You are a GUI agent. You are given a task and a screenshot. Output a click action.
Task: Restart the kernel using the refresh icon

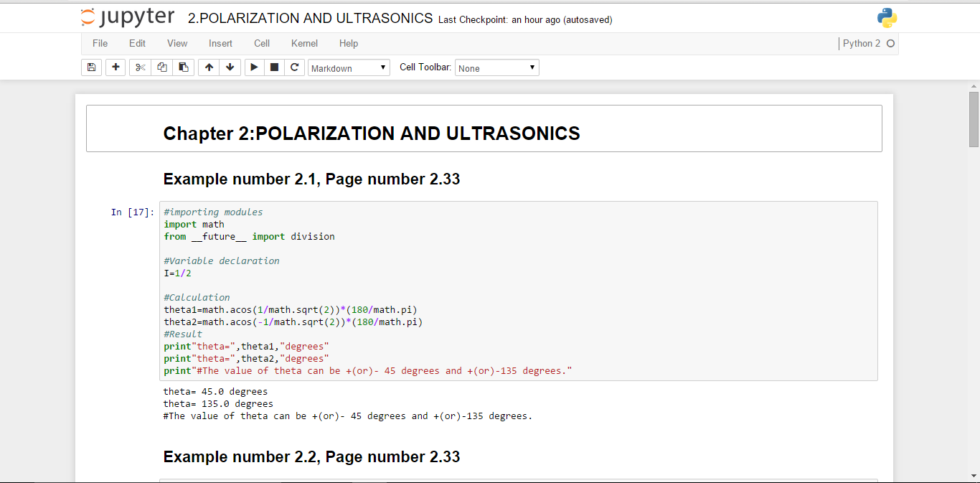[293, 67]
